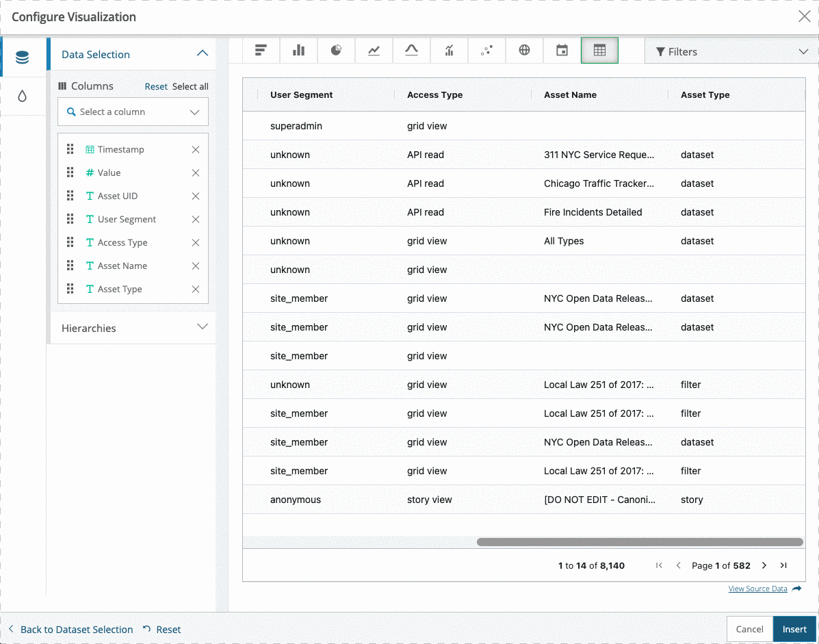Sort by the User Segment column header

point(301,94)
